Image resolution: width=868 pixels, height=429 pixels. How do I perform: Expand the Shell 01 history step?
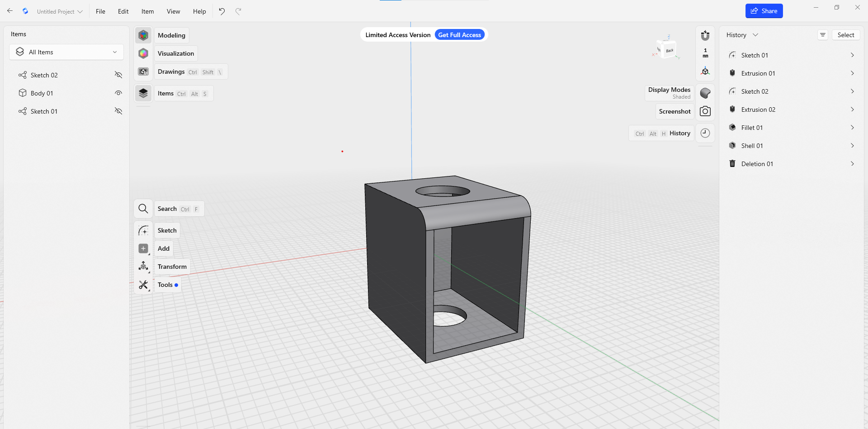852,145
